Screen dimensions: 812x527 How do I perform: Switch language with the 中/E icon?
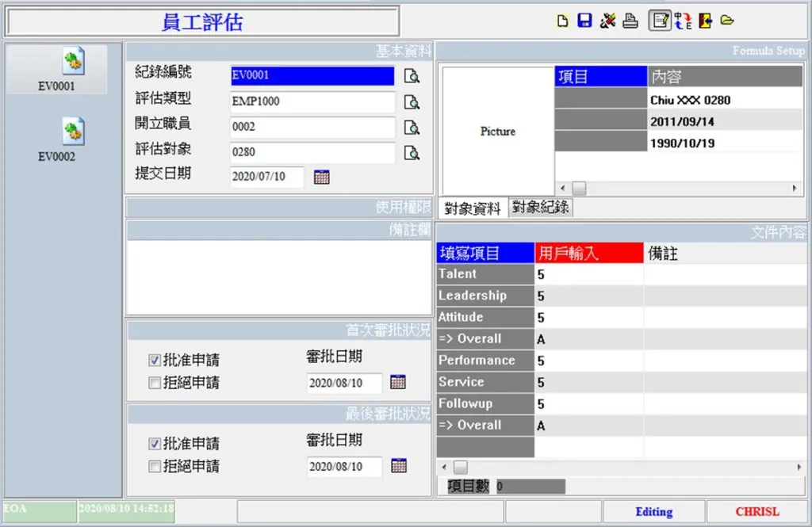(684, 21)
